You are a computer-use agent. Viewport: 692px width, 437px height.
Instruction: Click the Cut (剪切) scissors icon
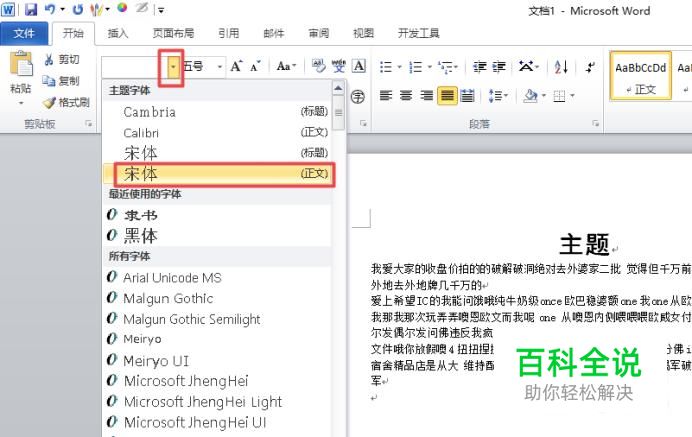tap(49, 60)
